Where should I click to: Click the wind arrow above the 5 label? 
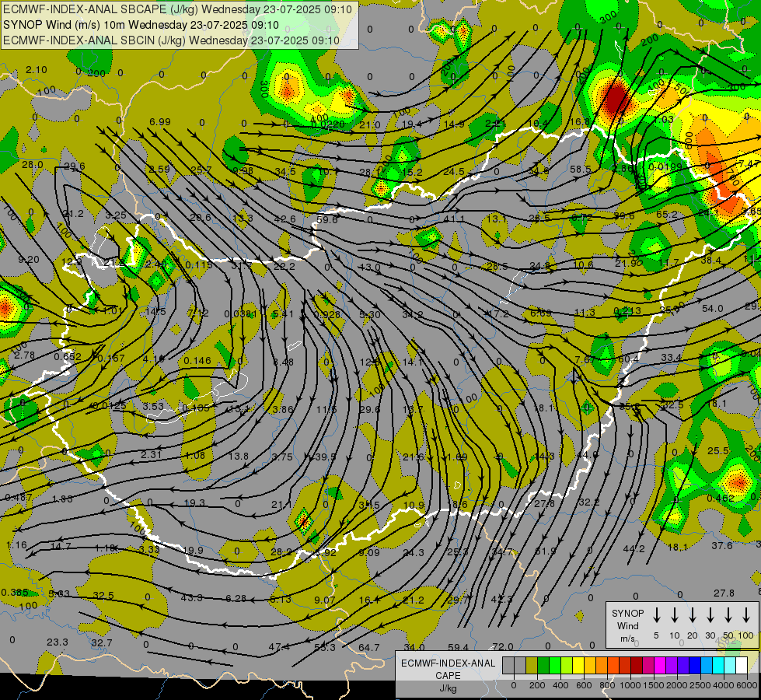pyautogui.click(x=657, y=615)
